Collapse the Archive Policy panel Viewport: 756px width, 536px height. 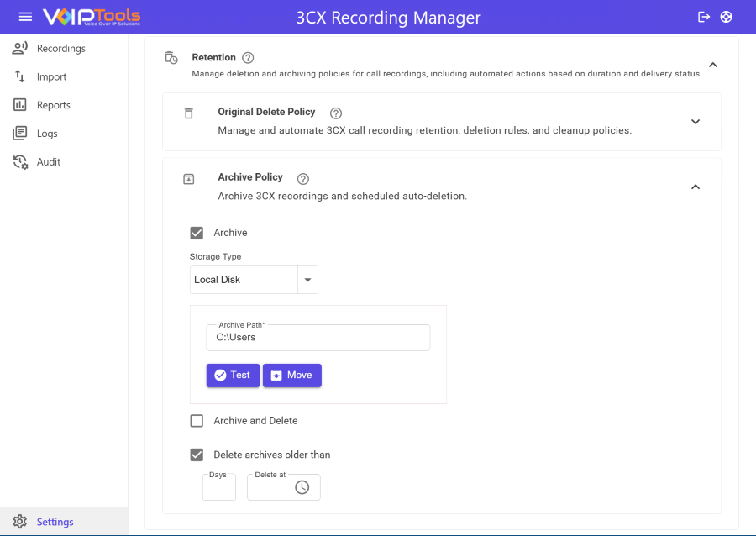pos(696,187)
